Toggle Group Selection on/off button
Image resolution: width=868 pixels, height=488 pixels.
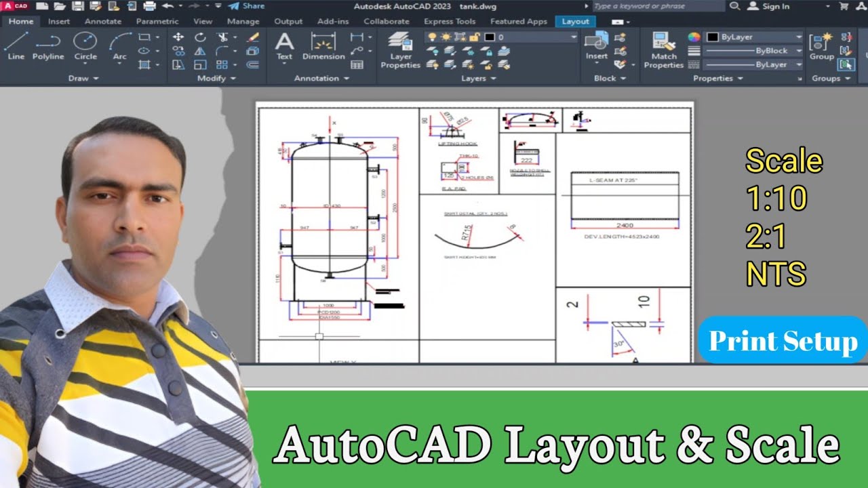[x=846, y=64]
